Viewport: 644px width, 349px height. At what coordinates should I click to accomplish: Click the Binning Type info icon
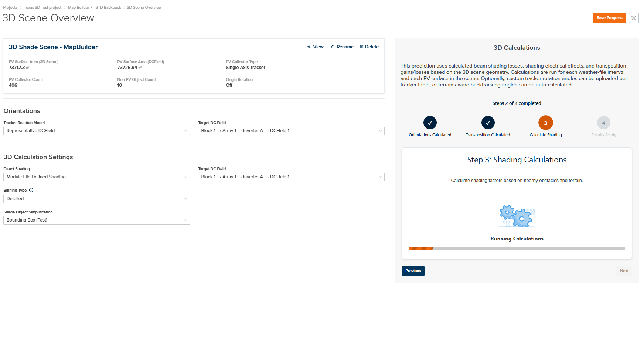pyautogui.click(x=31, y=190)
